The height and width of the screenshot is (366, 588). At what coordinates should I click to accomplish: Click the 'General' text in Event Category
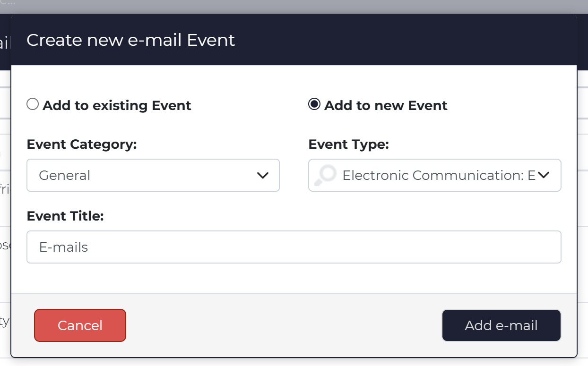(64, 176)
